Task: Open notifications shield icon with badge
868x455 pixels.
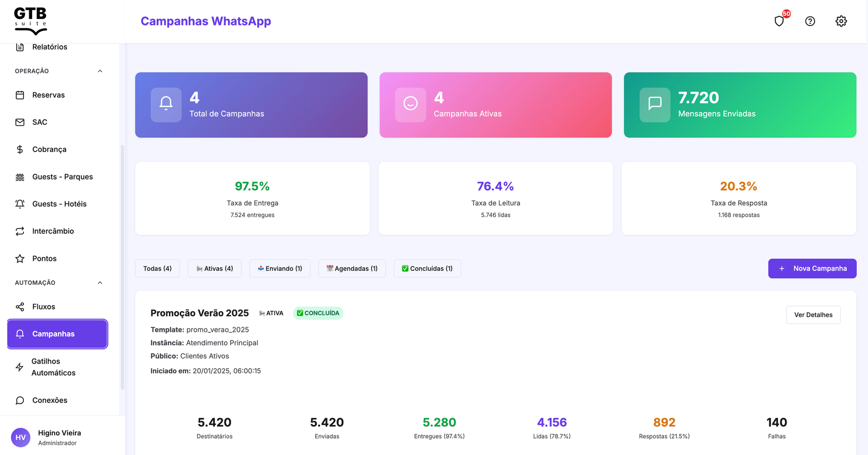Action: (x=780, y=21)
